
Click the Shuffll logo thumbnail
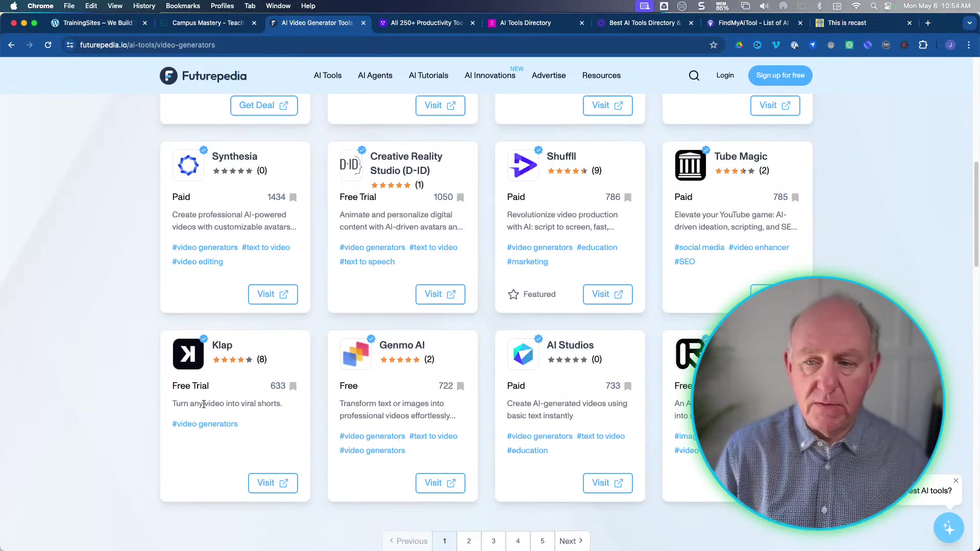[x=523, y=165]
